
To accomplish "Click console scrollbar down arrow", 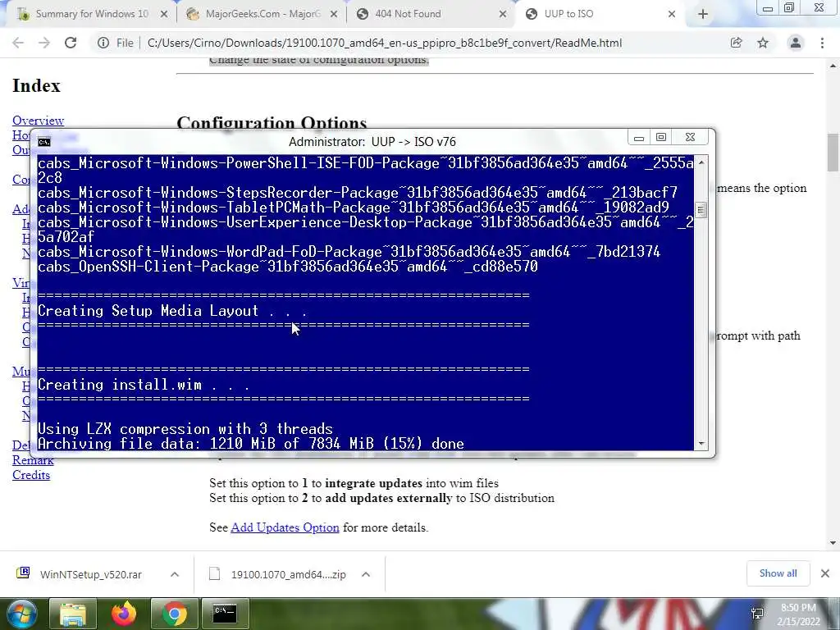I will pos(701,444).
